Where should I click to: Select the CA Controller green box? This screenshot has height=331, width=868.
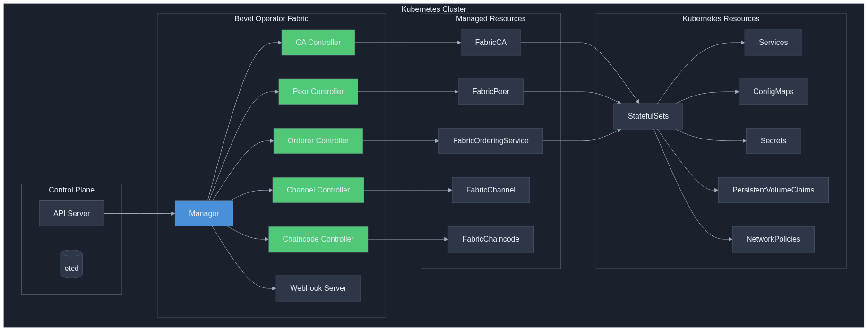coord(318,43)
